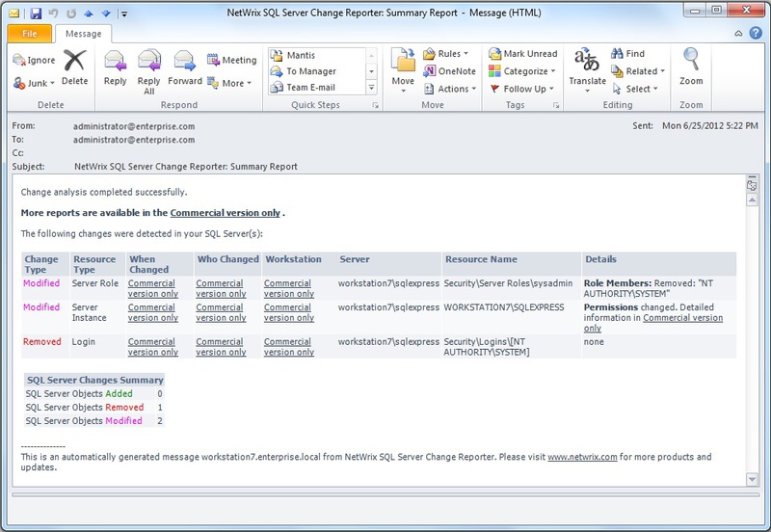Open the More respond options dropdown
Viewport: 771px width, 532px height.
[229, 83]
